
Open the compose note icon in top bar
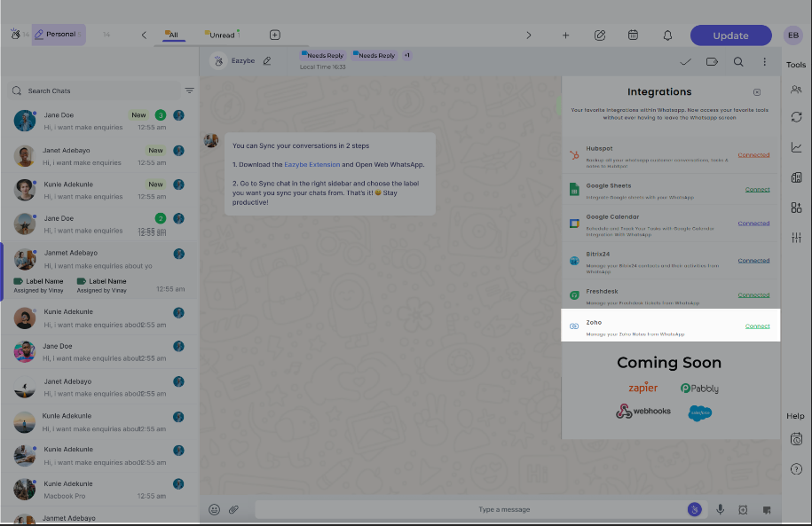(x=600, y=35)
